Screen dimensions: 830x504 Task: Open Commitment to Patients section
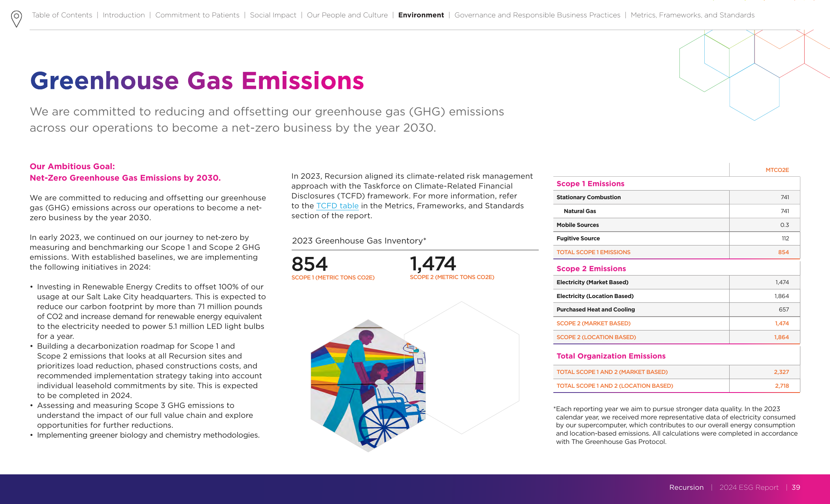click(x=197, y=15)
